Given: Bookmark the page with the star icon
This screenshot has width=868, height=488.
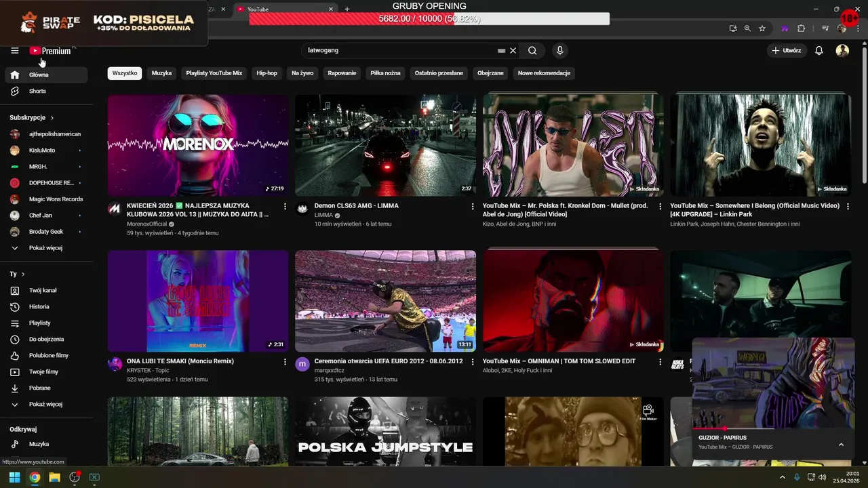Looking at the screenshot, I should click(762, 28).
